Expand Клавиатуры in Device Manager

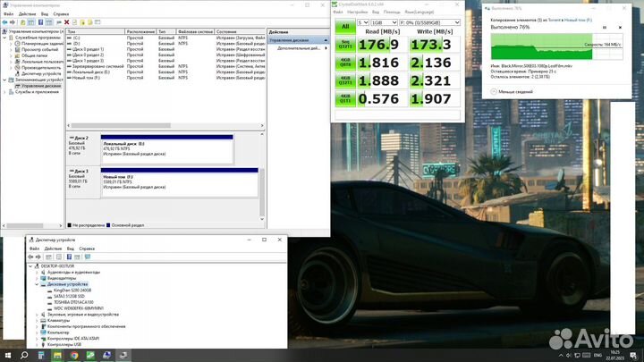coord(37,320)
